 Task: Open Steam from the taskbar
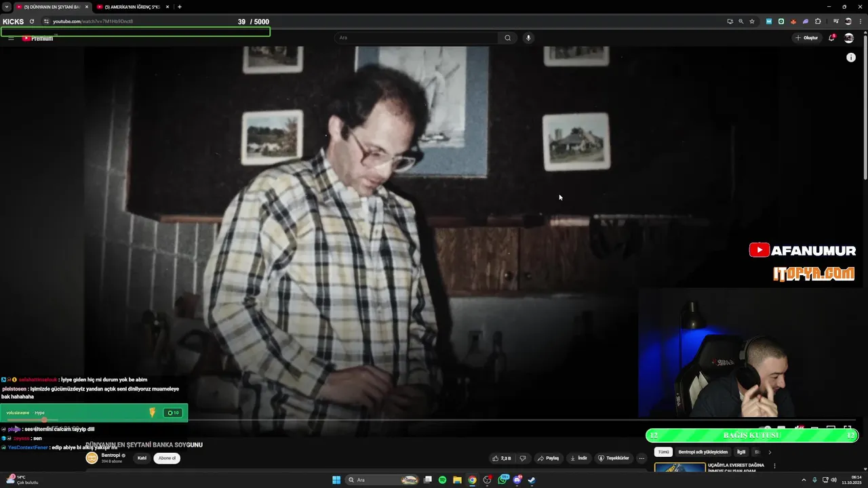click(532, 480)
